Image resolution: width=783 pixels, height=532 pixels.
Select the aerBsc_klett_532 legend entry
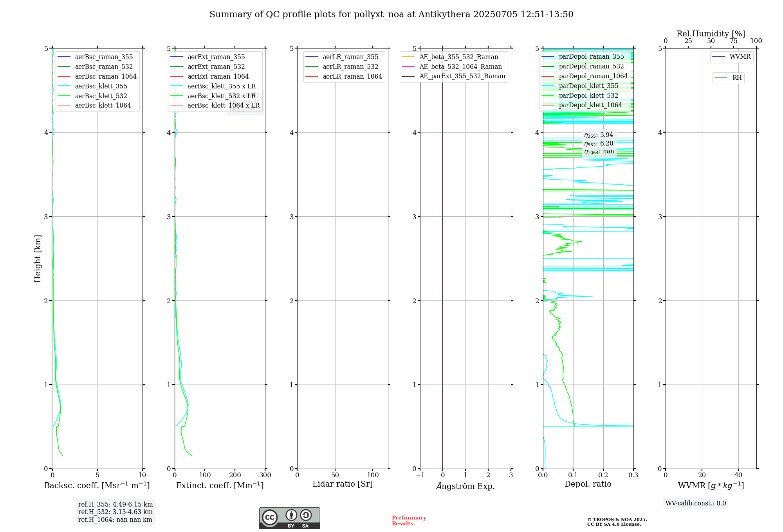(101, 96)
